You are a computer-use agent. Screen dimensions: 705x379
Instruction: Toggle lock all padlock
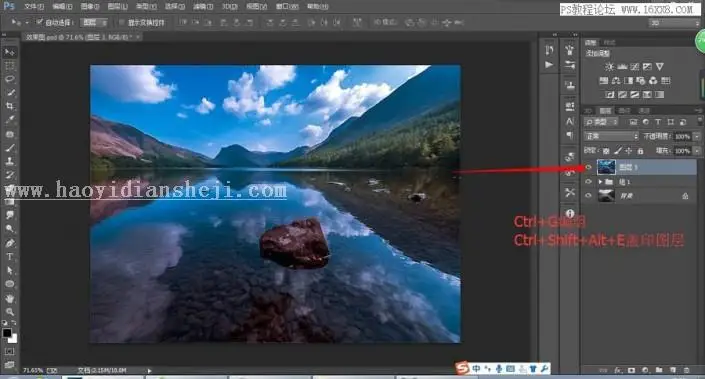(640, 151)
